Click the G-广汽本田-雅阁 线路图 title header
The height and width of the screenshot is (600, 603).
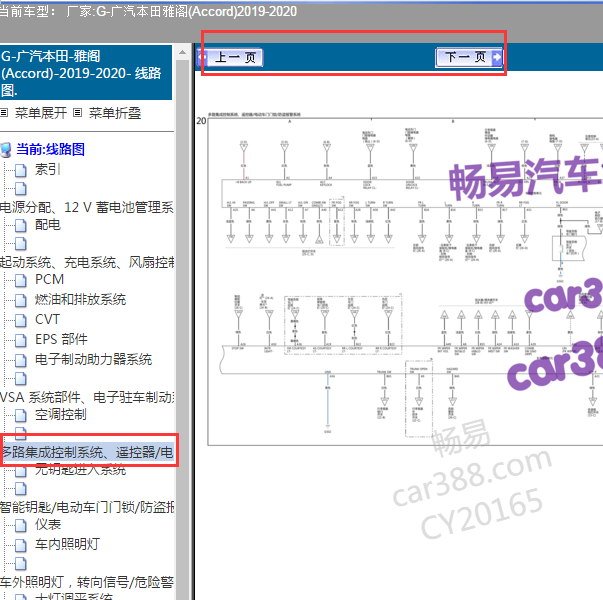point(85,73)
